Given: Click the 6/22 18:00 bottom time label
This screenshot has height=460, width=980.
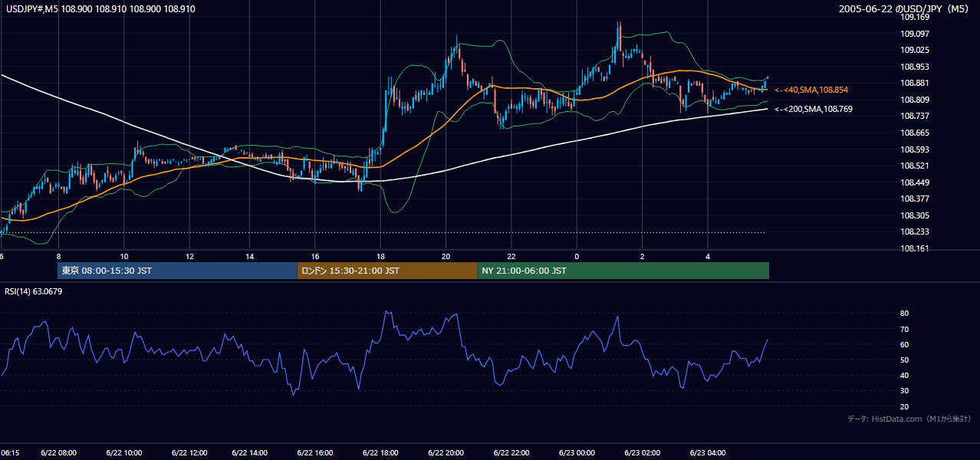Looking at the screenshot, I should (x=379, y=452).
